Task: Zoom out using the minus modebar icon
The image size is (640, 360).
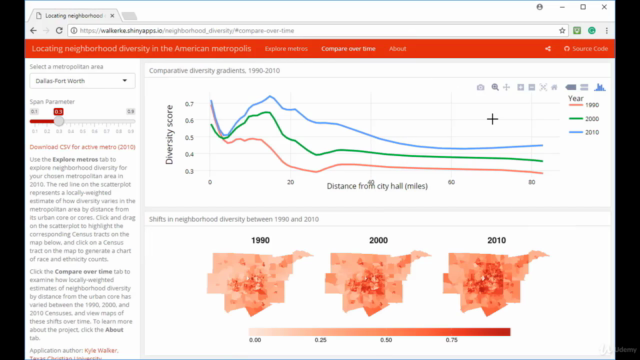Action: tap(531, 87)
